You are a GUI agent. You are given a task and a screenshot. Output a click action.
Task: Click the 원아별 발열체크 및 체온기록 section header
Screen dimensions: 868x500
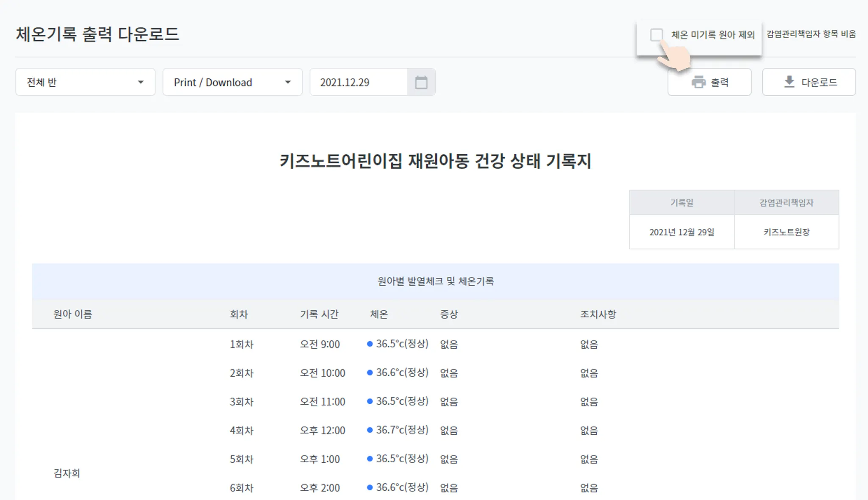click(435, 281)
